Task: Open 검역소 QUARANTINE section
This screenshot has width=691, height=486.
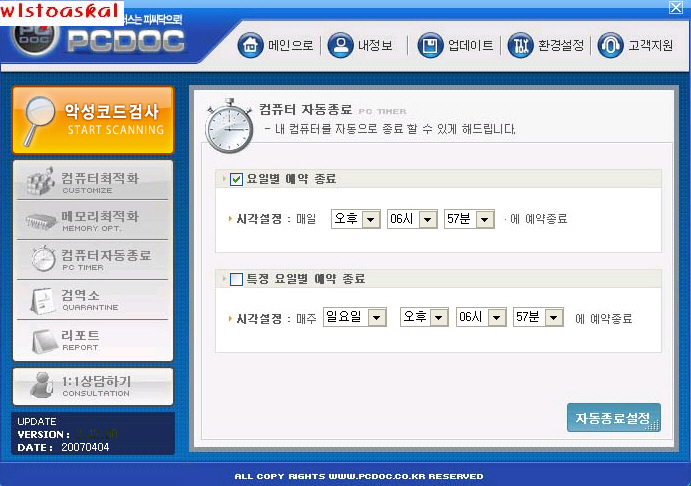Action: (x=93, y=300)
